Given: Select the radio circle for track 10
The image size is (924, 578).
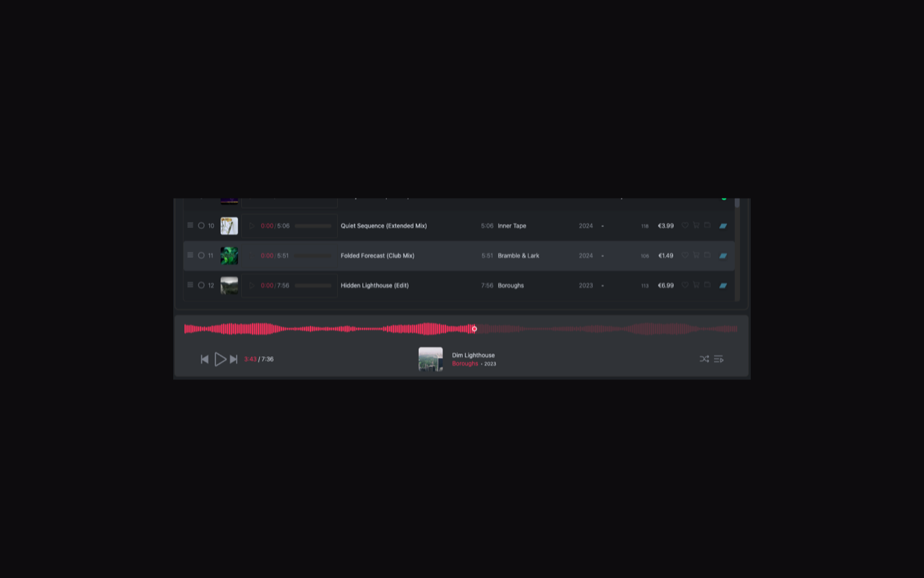Looking at the screenshot, I should [x=201, y=225].
